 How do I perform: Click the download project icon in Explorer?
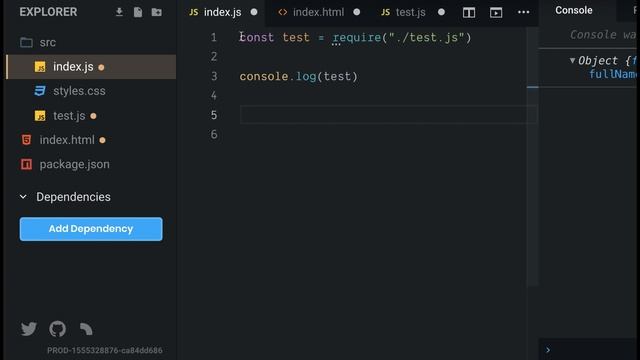[119, 12]
